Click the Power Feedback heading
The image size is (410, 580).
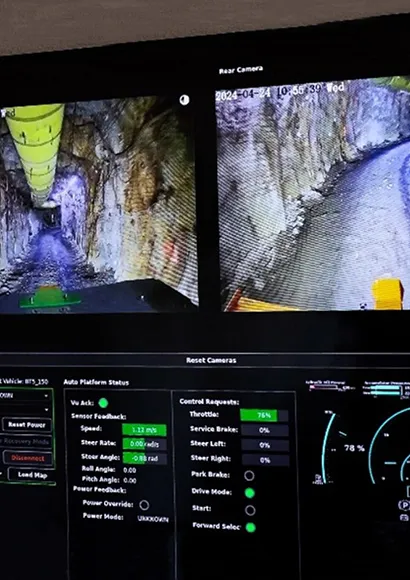tap(100, 489)
